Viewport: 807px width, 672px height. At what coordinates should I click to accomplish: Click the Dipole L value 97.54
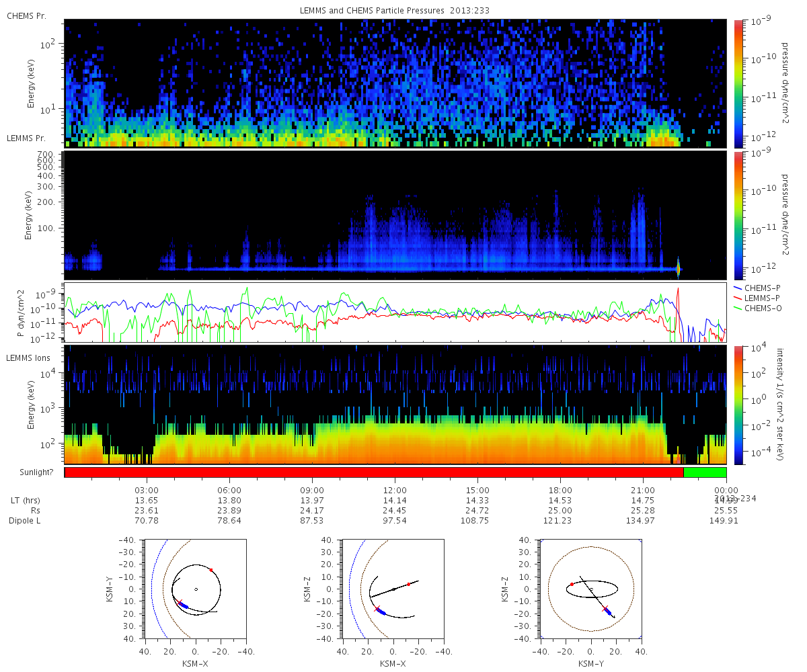(x=395, y=521)
